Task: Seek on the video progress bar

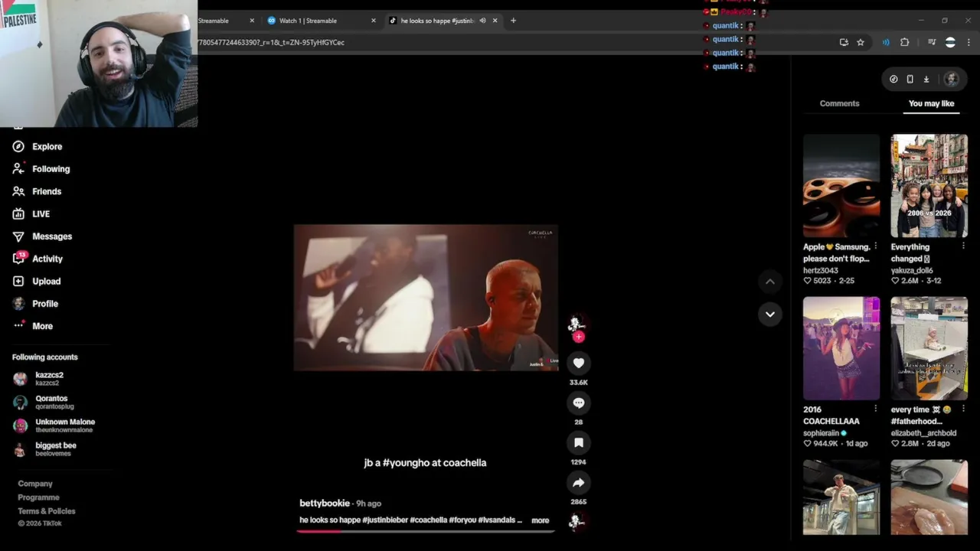Action: click(x=426, y=530)
